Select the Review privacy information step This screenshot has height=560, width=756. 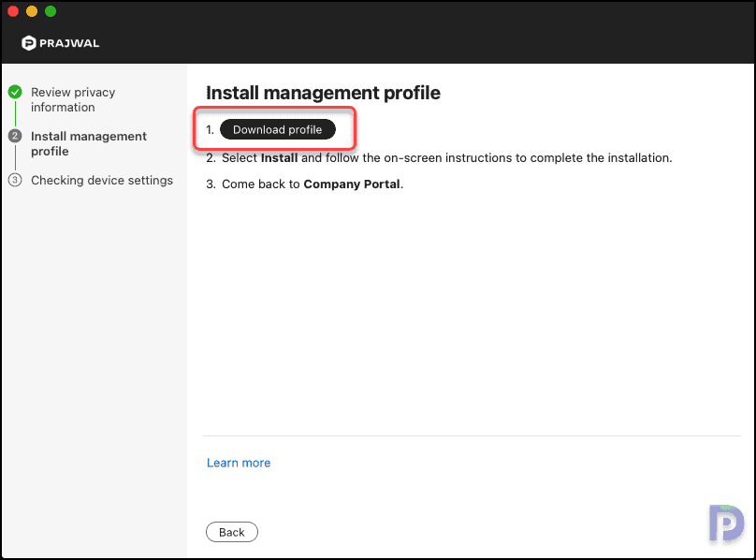[73, 99]
